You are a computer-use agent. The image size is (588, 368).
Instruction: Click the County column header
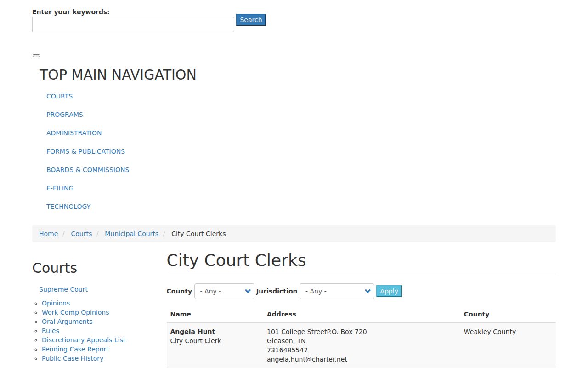tap(476, 314)
